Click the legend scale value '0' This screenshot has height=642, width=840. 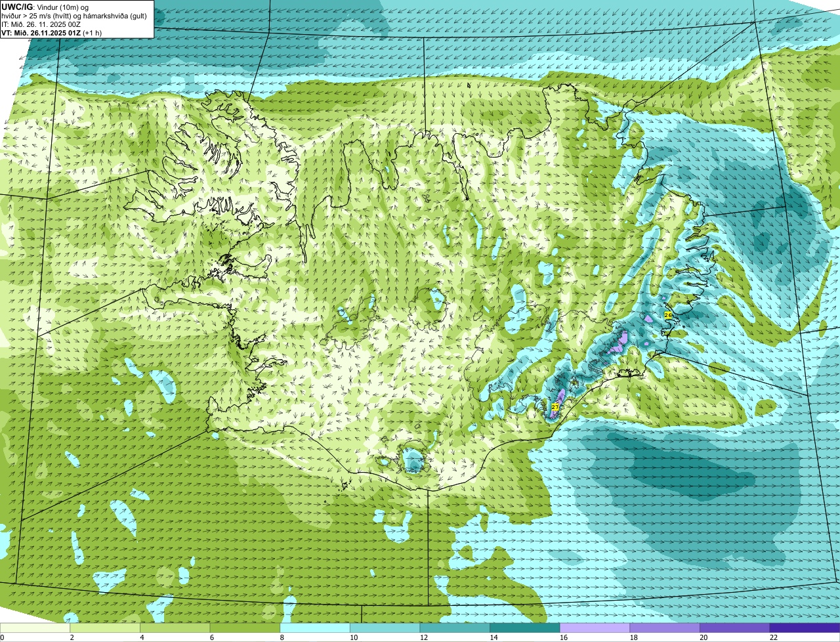coord(2,637)
